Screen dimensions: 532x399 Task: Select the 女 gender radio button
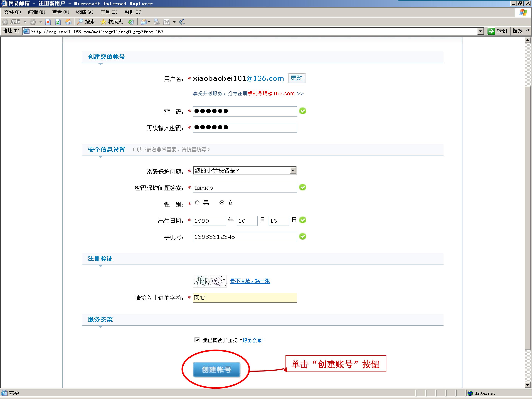coord(222,202)
